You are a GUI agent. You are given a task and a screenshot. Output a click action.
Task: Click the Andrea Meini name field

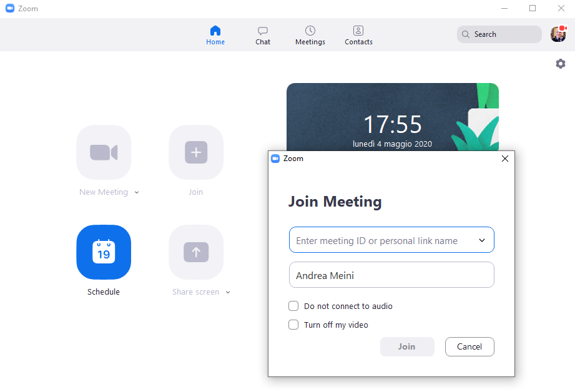coord(391,275)
